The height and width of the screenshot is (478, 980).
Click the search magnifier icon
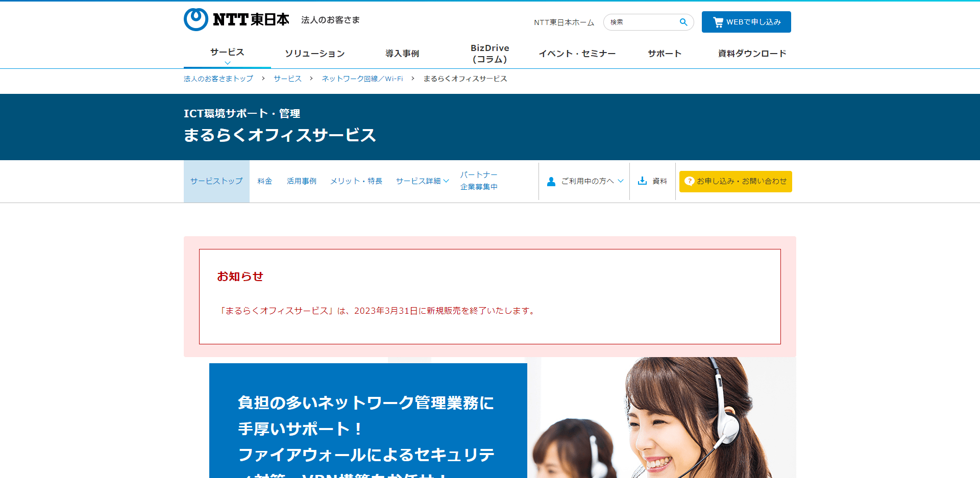683,22
